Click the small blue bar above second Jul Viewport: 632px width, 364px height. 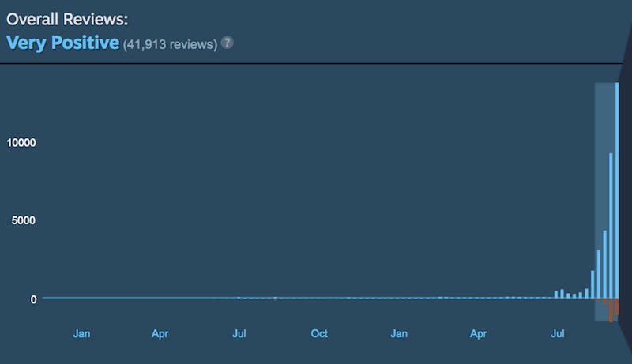557,295
